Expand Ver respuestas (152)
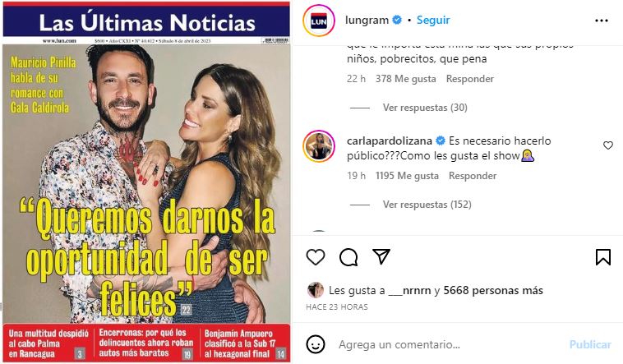This screenshot has height=364, width=623. tap(427, 205)
